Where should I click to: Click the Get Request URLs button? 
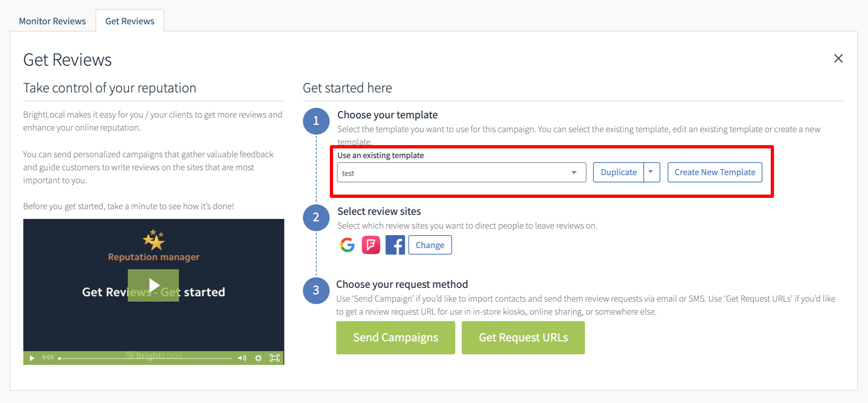pyautogui.click(x=523, y=338)
